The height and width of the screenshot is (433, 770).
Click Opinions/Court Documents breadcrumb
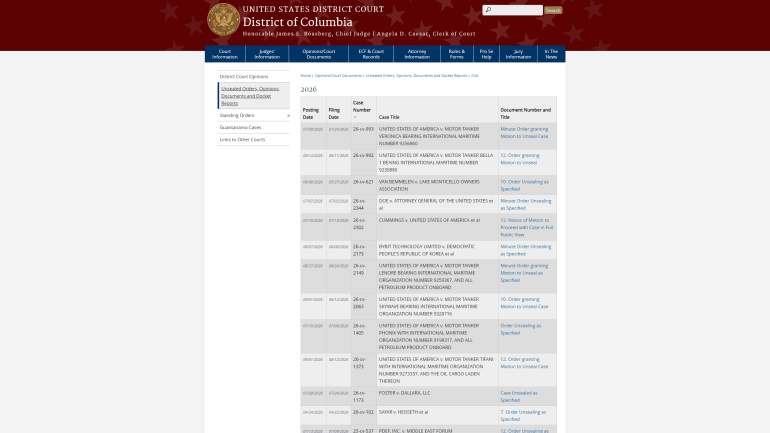[x=338, y=76]
